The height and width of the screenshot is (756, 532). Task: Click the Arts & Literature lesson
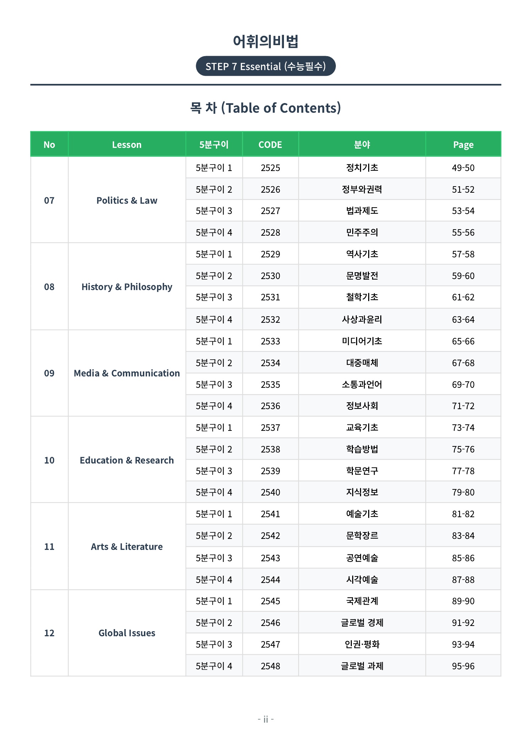click(127, 546)
